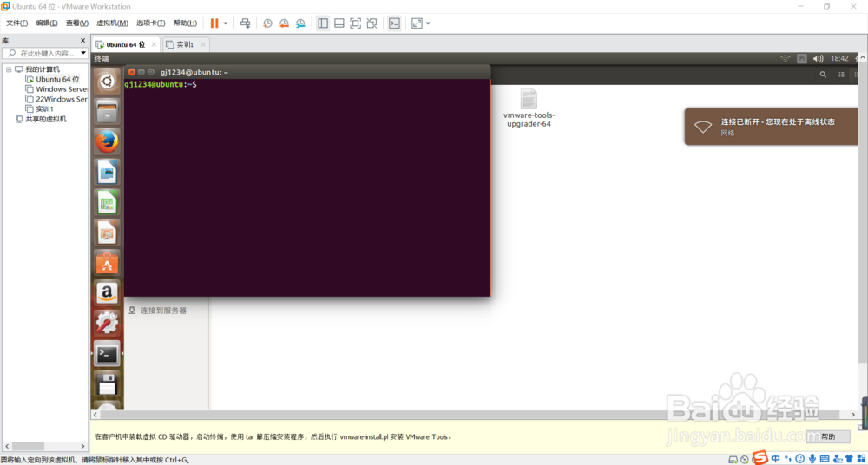
Task: Select the vmware-tools-upgrader-64 file
Action: 529,108
